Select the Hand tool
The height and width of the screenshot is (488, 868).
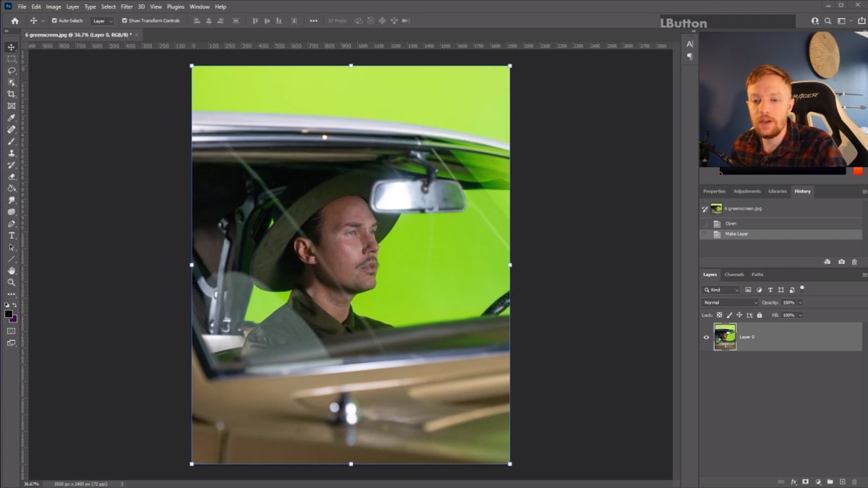(x=11, y=271)
